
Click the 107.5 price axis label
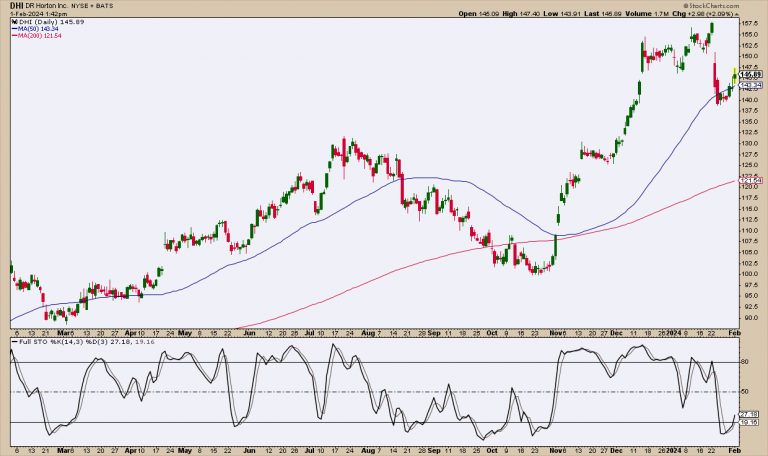[x=750, y=241]
